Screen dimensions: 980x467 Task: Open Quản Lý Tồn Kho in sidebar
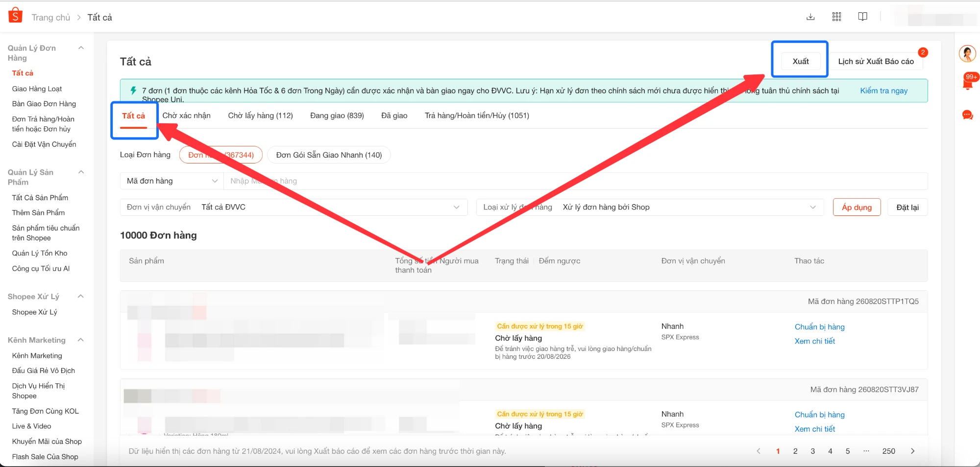click(x=40, y=253)
